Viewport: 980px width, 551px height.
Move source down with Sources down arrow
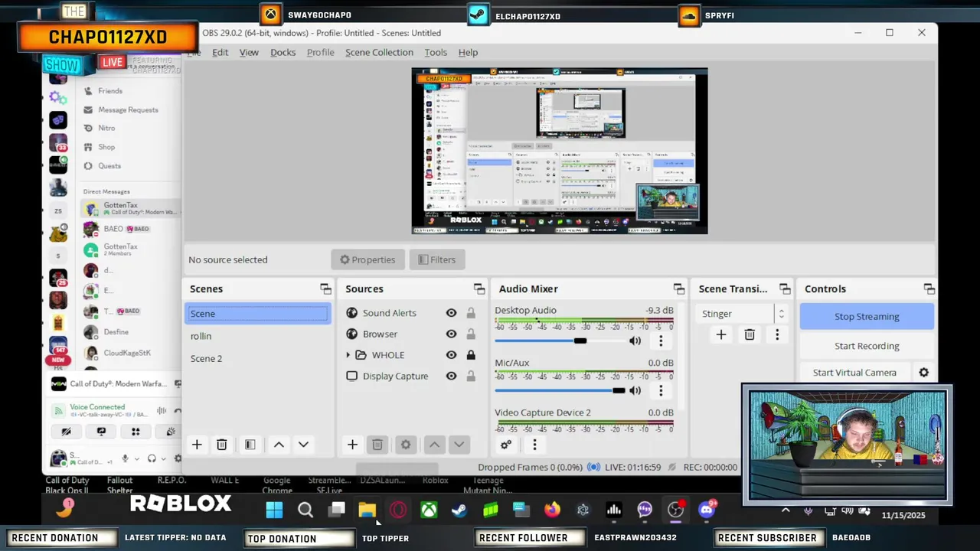click(x=459, y=445)
